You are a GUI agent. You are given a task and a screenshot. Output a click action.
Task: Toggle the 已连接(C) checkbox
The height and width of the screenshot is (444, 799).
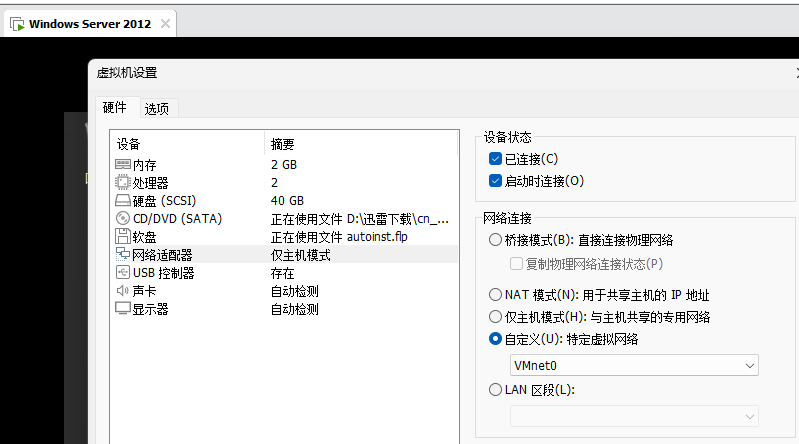tap(495, 159)
